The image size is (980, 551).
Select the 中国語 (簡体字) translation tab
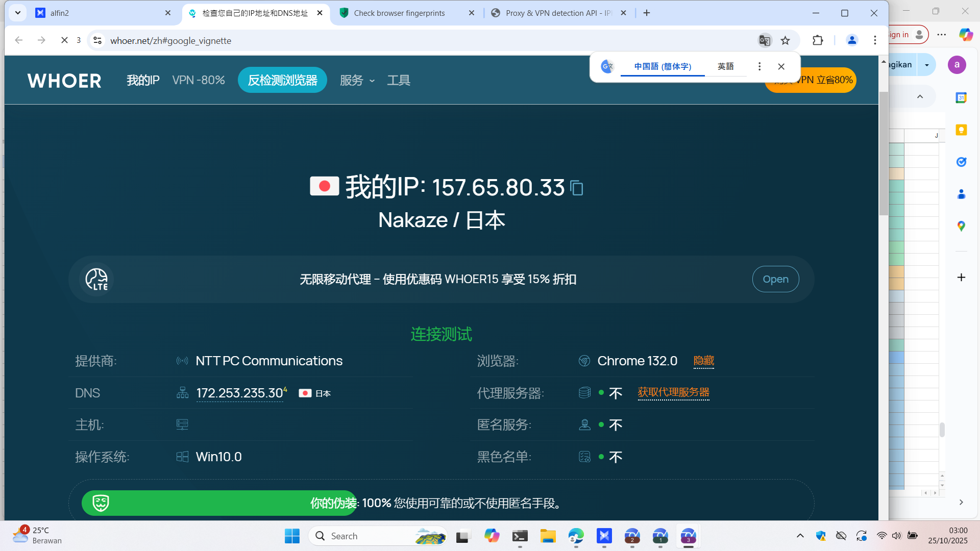(663, 66)
